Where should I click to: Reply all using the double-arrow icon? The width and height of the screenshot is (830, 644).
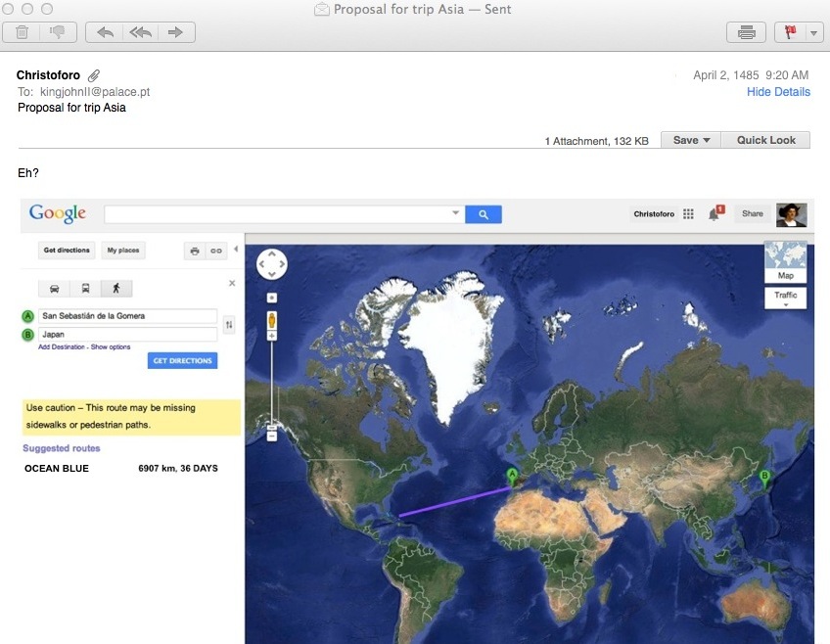(x=140, y=32)
